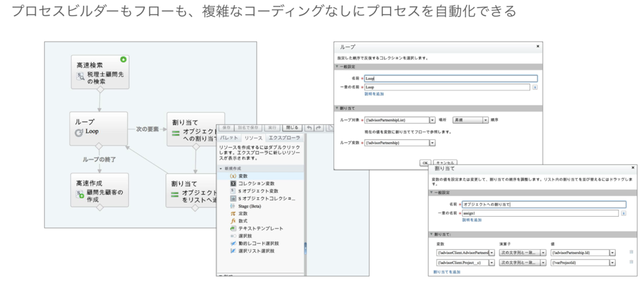Click the 名前 field containing Loop
This screenshot has width=644, height=287.
(x=450, y=79)
